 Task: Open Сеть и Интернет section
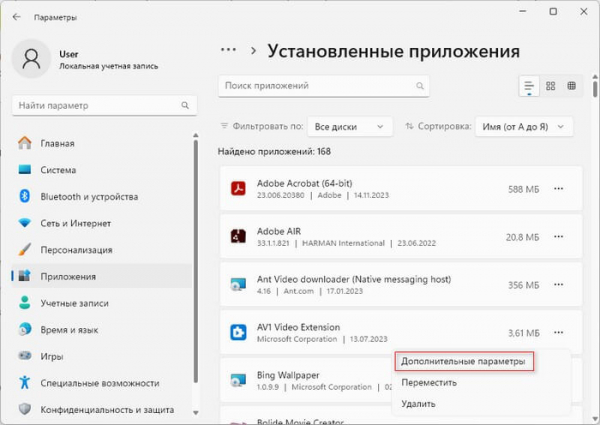click(102, 223)
